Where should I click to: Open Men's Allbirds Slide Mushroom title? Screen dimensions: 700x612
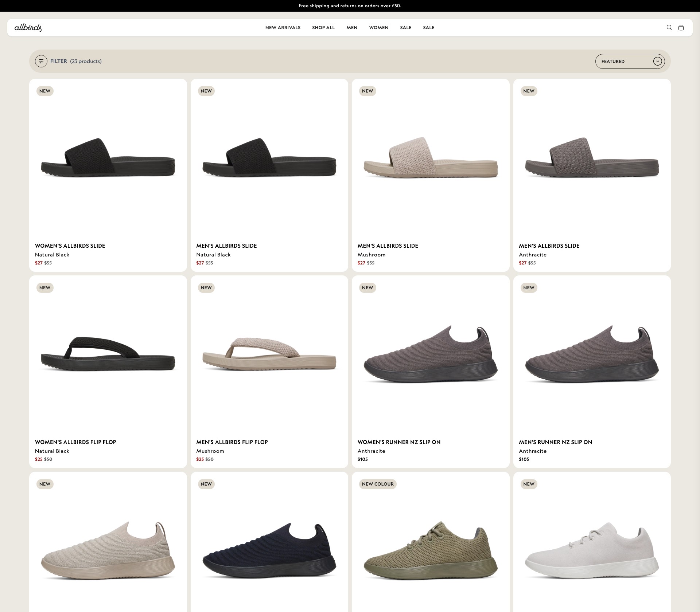point(388,246)
